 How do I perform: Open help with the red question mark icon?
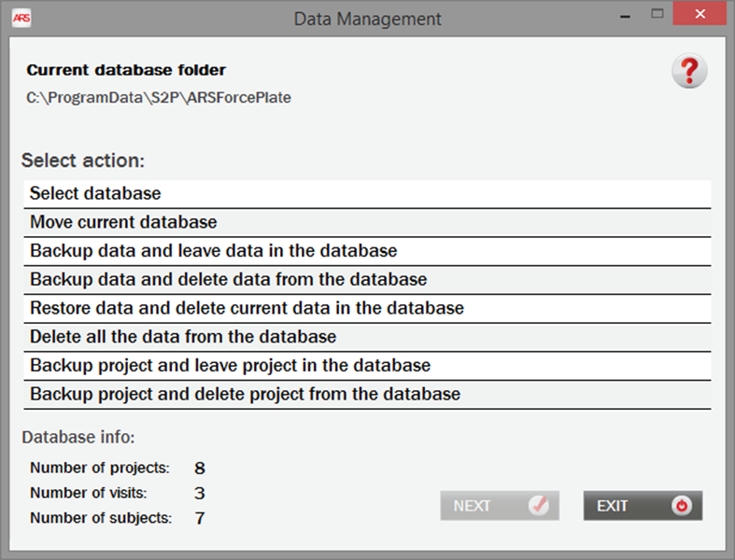[x=689, y=71]
